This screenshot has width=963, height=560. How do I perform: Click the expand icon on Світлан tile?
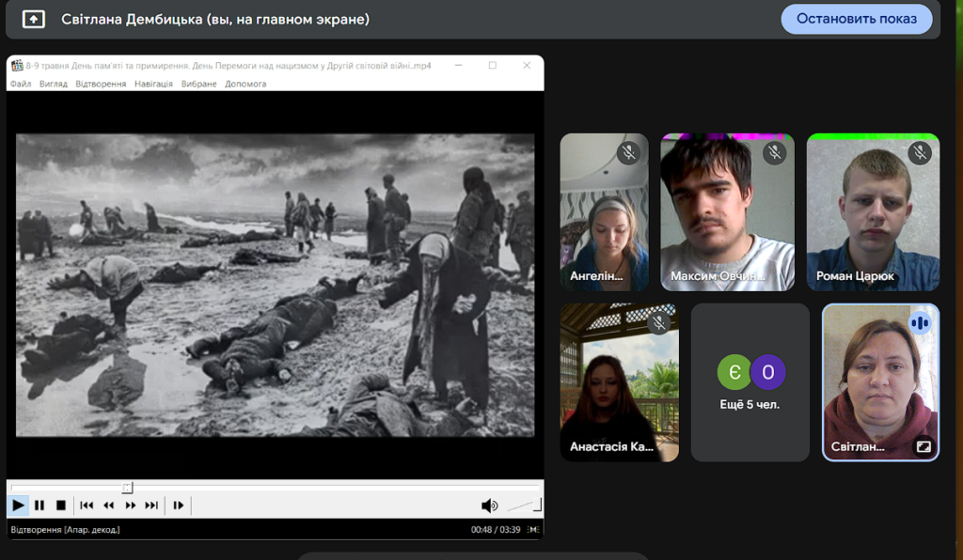click(924, 446)
